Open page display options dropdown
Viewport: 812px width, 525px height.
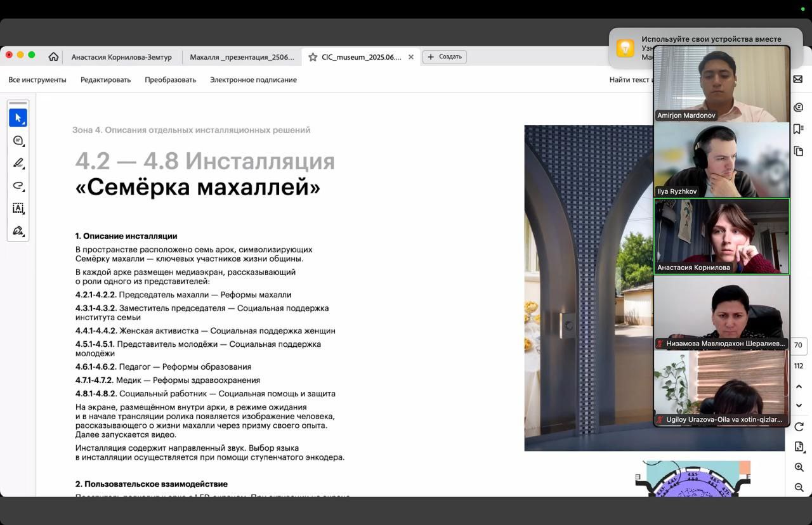[799, 447]
